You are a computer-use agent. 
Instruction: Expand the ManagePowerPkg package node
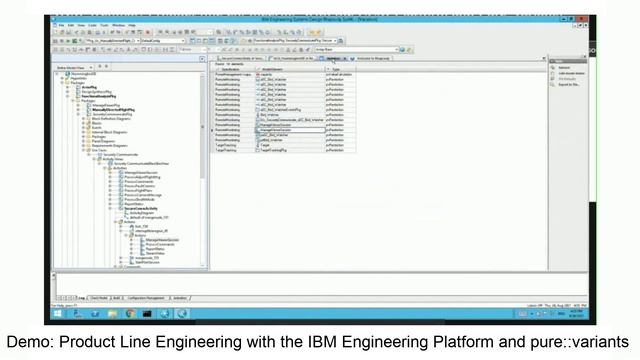click(78, 105)
